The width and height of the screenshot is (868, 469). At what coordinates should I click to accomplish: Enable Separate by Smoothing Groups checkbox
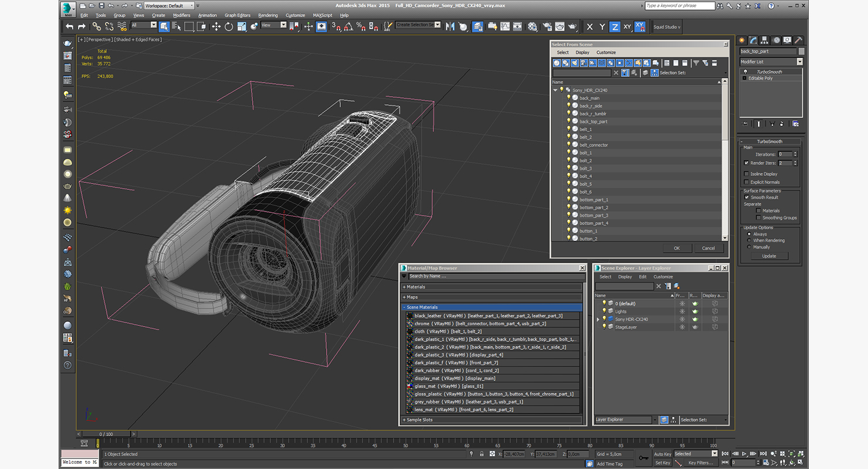758,217
